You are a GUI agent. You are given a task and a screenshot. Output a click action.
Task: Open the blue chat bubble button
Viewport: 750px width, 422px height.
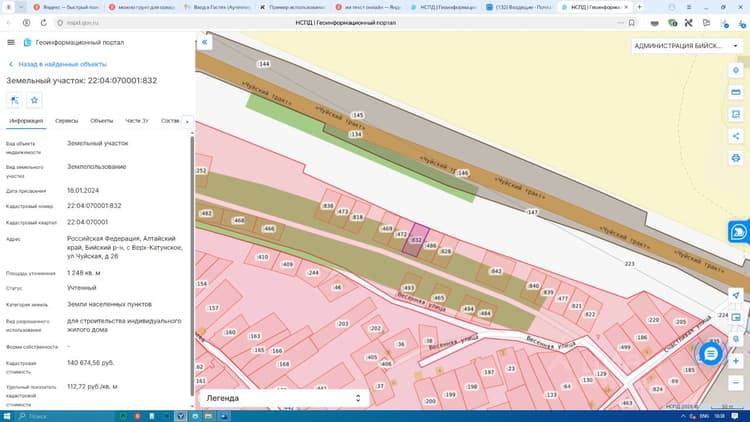711,354
